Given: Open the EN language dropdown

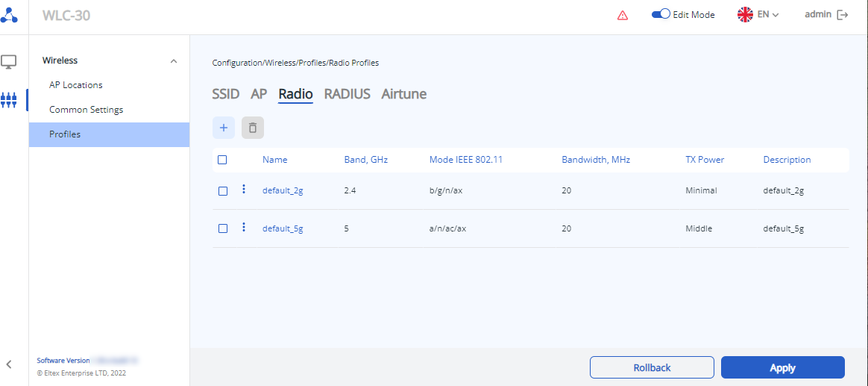Looking at the screenshot, I should point(758,15).
